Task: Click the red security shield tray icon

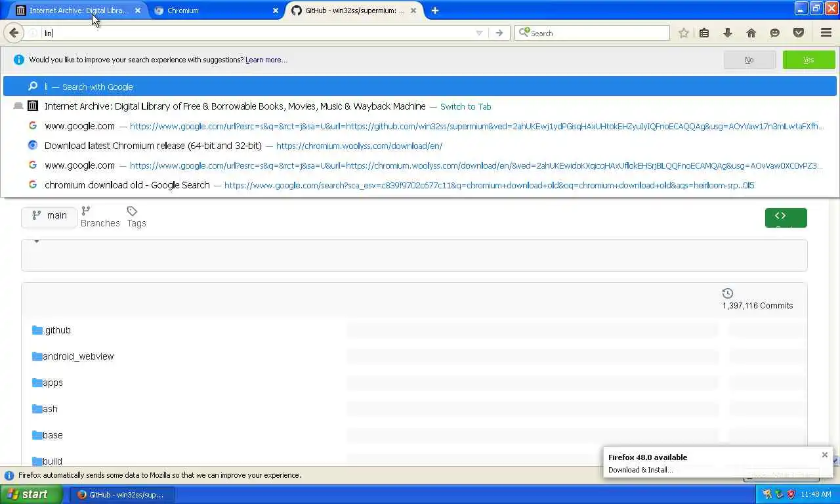Action: pyautogui.click(x=791, y=494)
